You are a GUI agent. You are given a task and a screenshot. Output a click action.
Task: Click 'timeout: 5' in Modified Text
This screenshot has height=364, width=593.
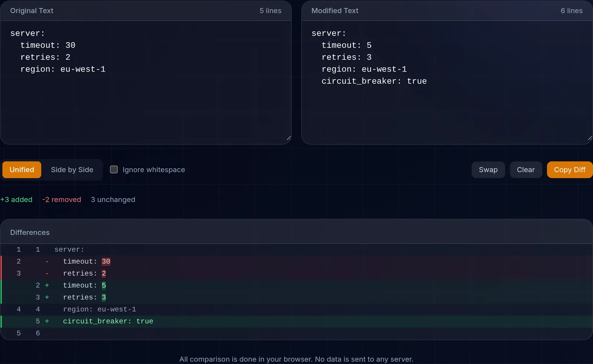347,45
